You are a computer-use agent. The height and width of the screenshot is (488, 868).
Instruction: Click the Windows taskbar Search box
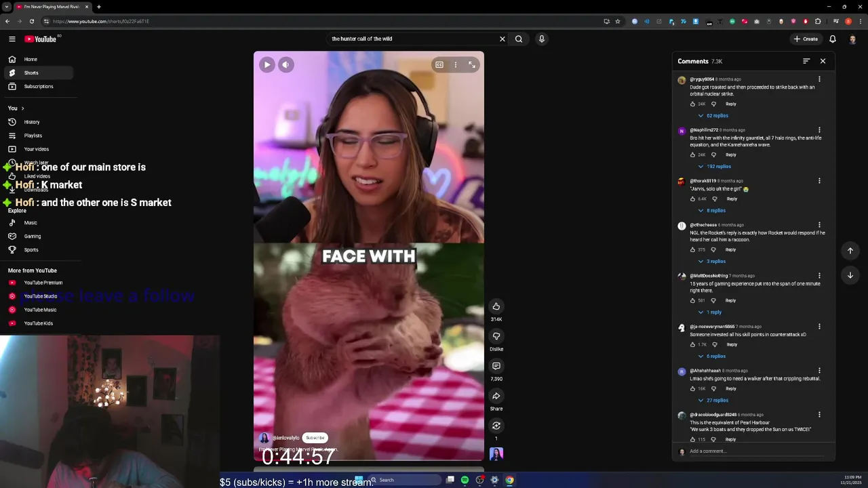404,480
